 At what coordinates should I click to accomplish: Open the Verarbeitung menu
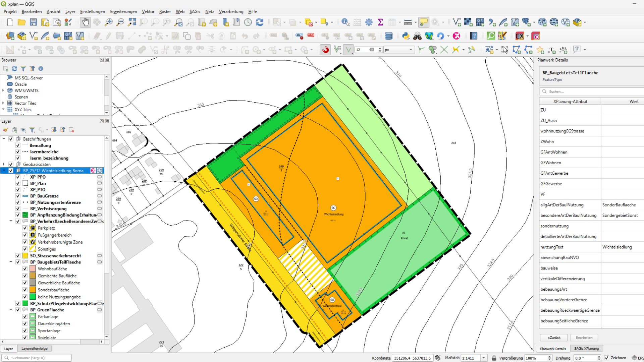coord(231,11)
